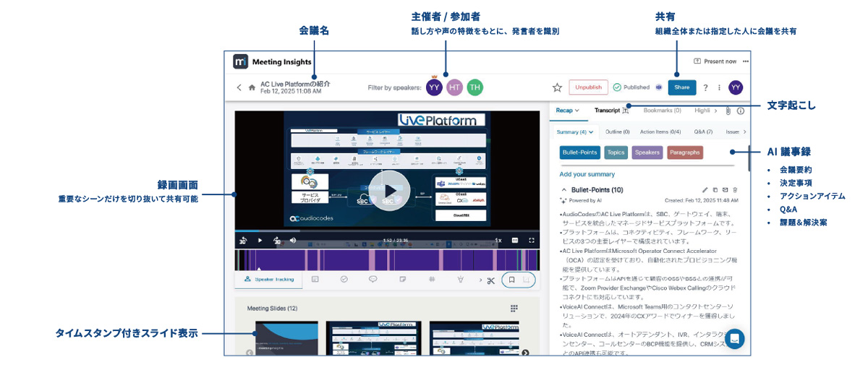
Task: Star the meeting as favorite
Action: click(557, 87)
